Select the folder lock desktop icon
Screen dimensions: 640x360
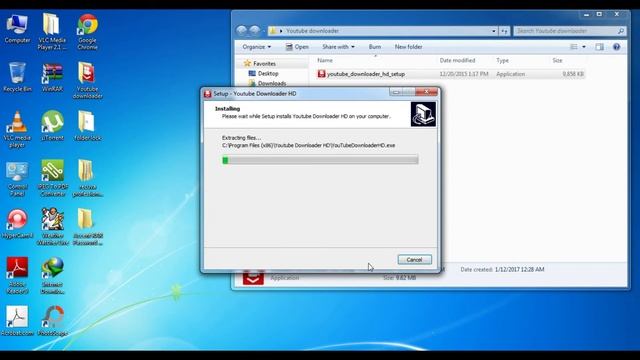[x=87, y=125]
